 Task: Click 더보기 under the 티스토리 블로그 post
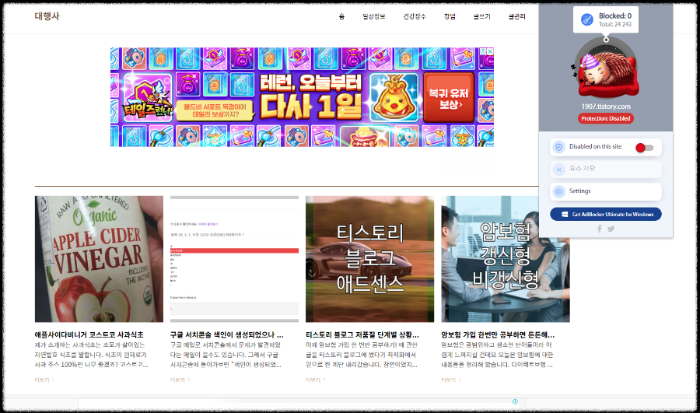coord(315,380)
